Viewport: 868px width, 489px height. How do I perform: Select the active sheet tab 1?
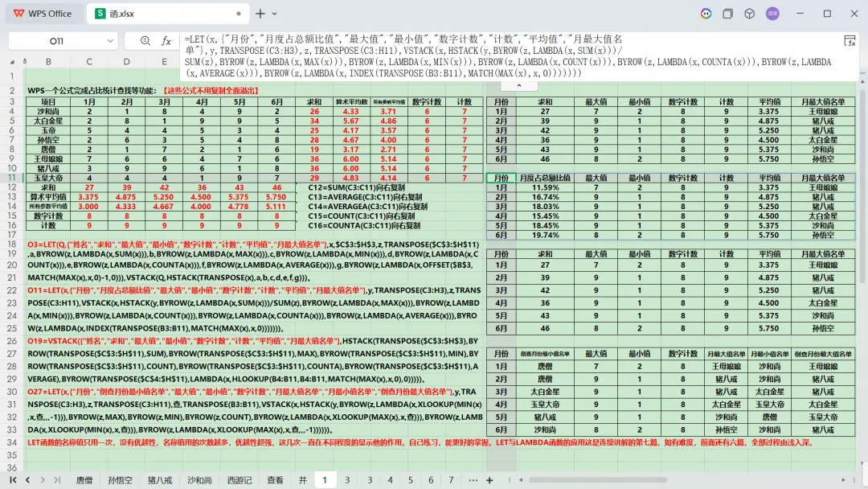(325, 480)
